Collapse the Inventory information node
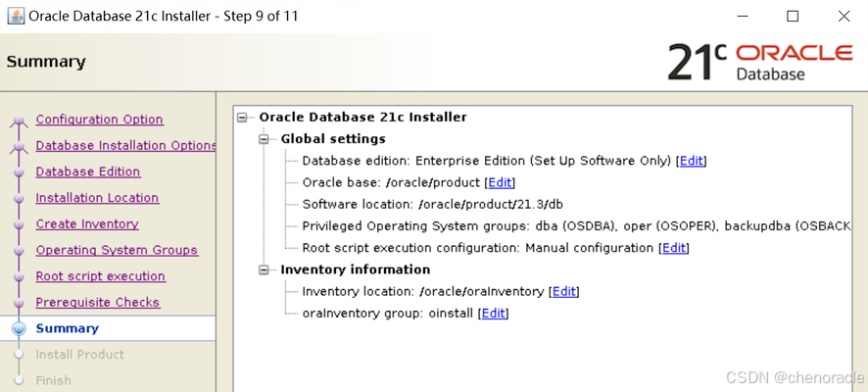This screenshot has height=392, width=868. click(264, 270)
